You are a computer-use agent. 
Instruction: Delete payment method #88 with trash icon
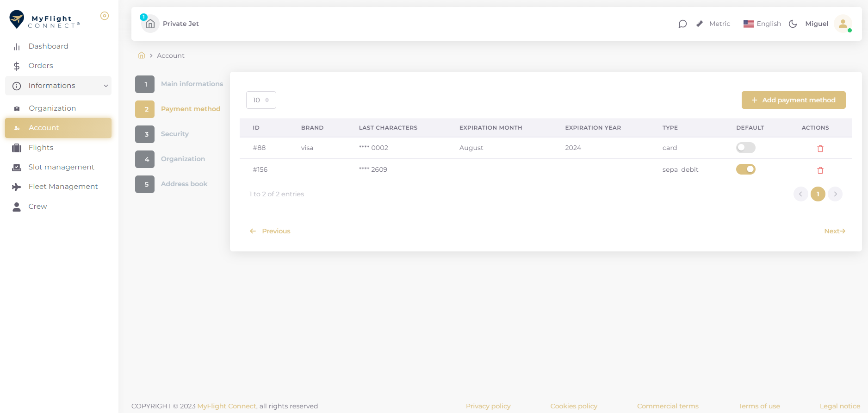(x=820, y=149)
